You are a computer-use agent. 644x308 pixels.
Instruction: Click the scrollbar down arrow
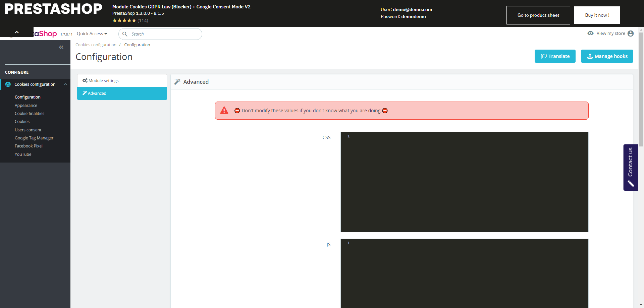(641, 305)
